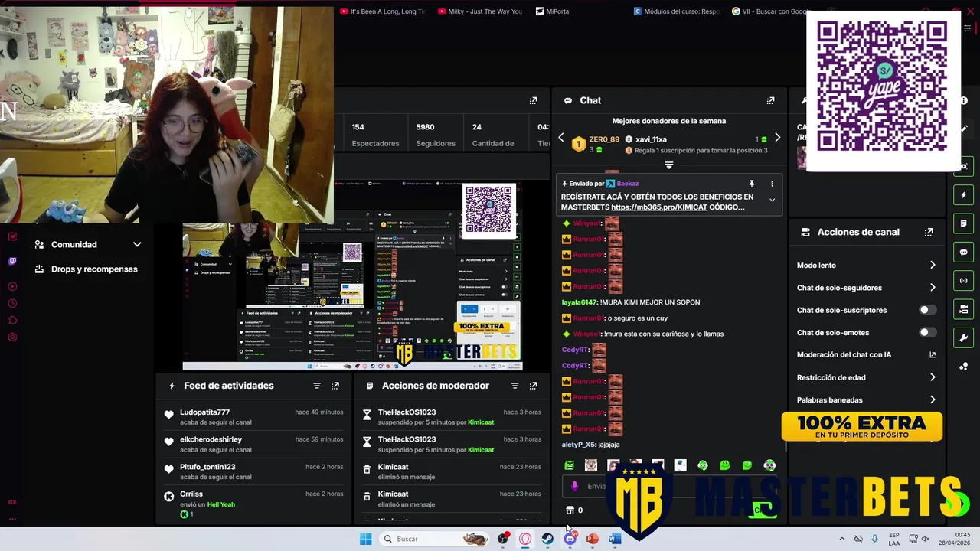Pop out the stats panel above the preview
Viewport: 980px width, 551px height.
coord(533,100)
